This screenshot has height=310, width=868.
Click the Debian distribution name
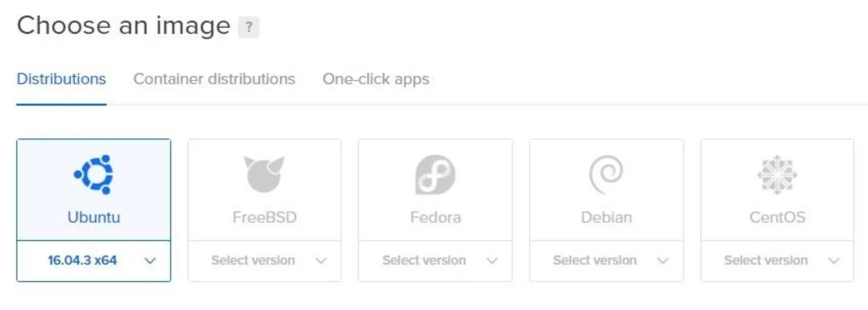coord(606,217)
